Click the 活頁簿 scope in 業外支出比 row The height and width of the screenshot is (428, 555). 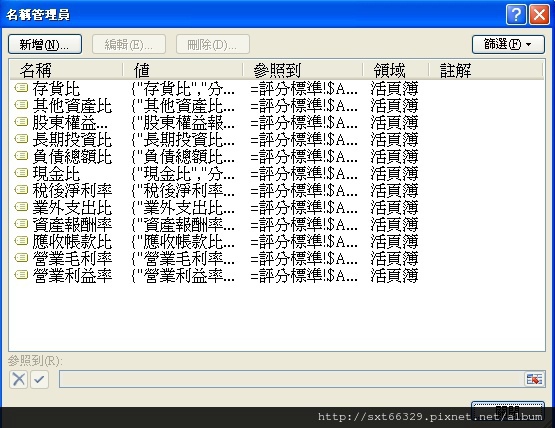pos(395,207)
